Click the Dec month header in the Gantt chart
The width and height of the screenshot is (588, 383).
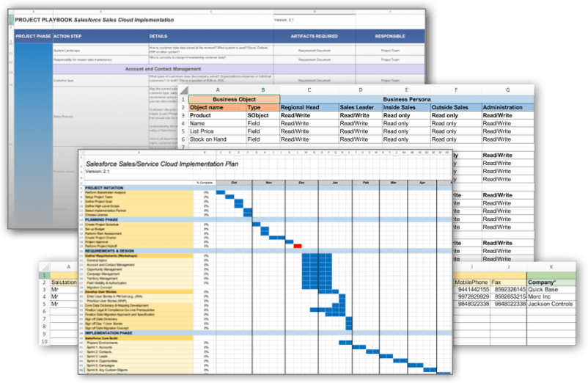click(301, 183)
